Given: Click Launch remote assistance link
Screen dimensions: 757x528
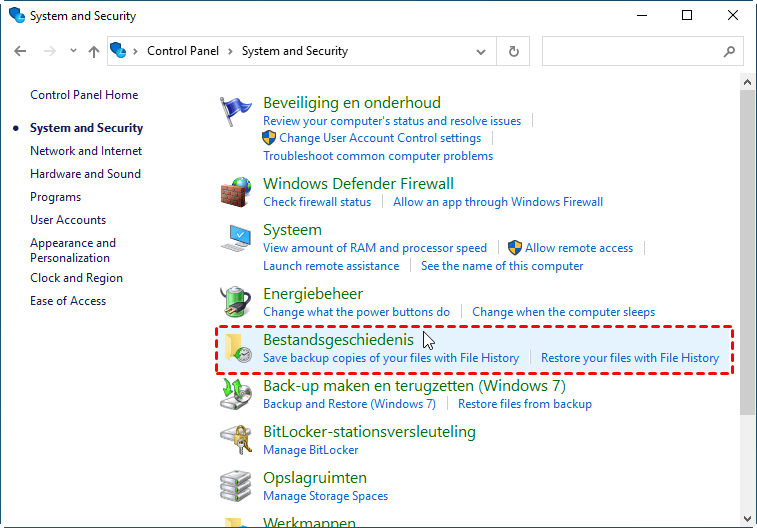Looking at the screenshot, I should tap(331, 266).
